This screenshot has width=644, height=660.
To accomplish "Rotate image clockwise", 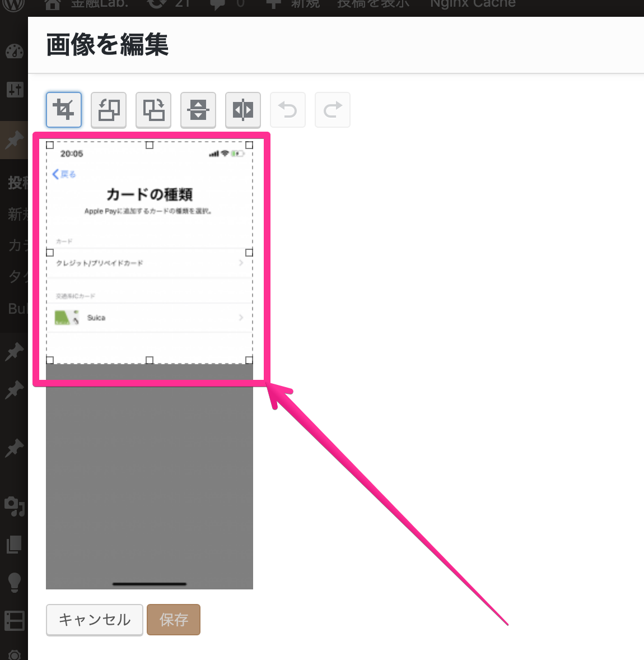I will [153, 110].
